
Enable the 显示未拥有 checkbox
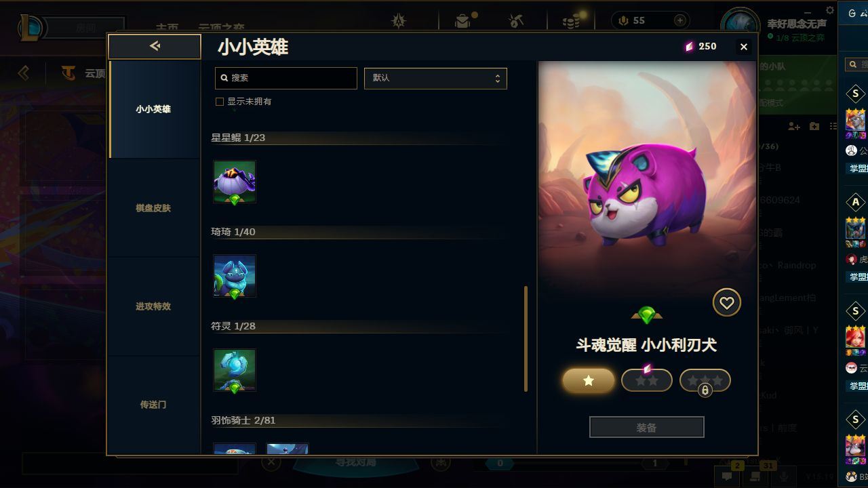220,102
